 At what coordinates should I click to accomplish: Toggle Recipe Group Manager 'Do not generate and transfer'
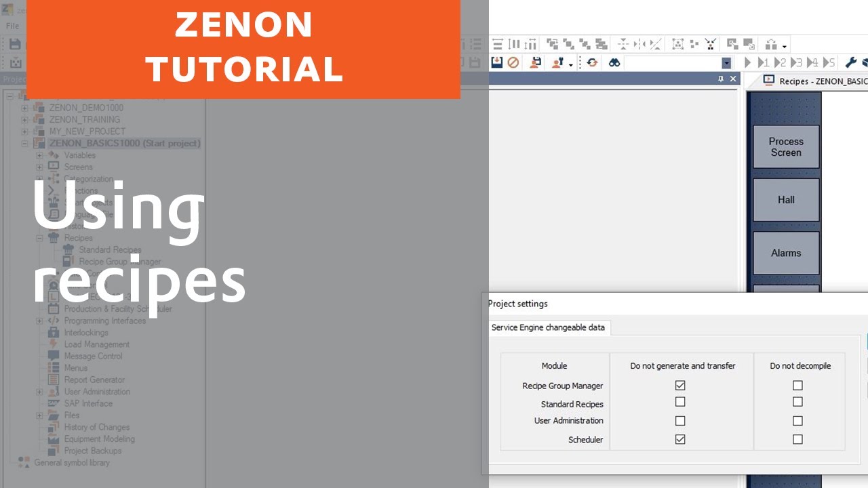tap(680, 386)
